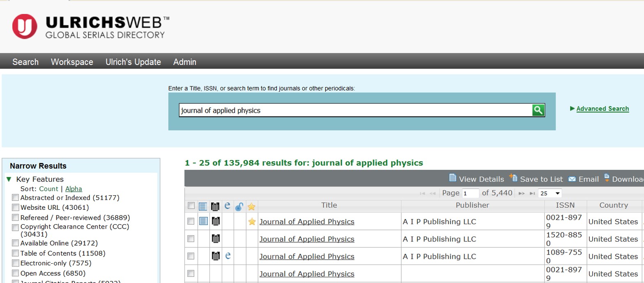Click the page number input box
This screenshot has width=644, height=283.
point(470,193)
